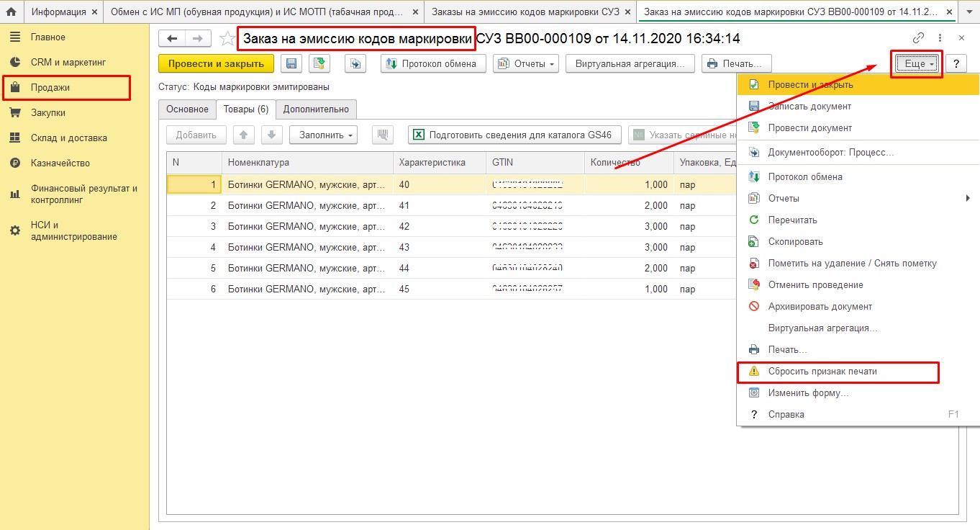Select Перечитать in the menu
The height and width of the screenshot is (530, 980).
[858, 220]
